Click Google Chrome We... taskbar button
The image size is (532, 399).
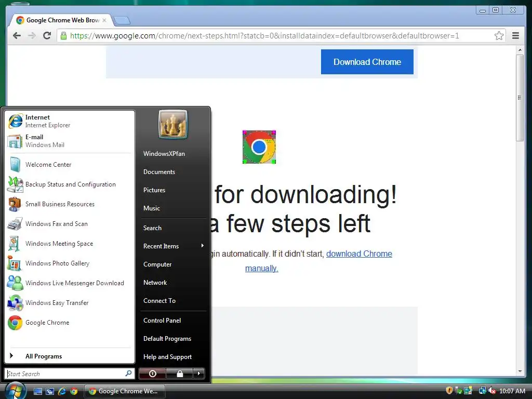click(124, 391)
